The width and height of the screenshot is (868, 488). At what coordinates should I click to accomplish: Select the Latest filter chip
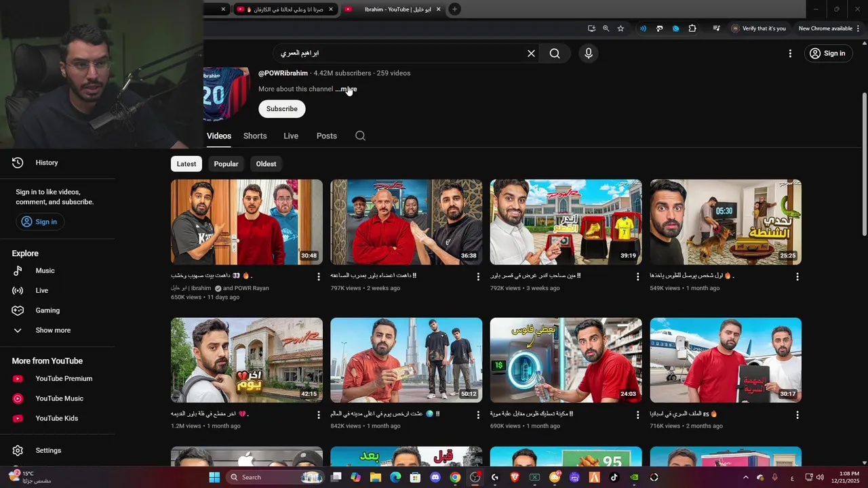point(186,164)
